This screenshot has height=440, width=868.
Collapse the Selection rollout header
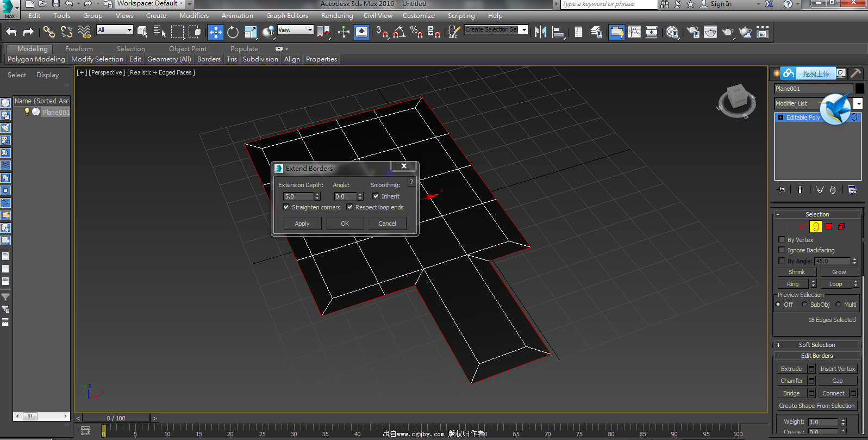click(x=817, y=214)
